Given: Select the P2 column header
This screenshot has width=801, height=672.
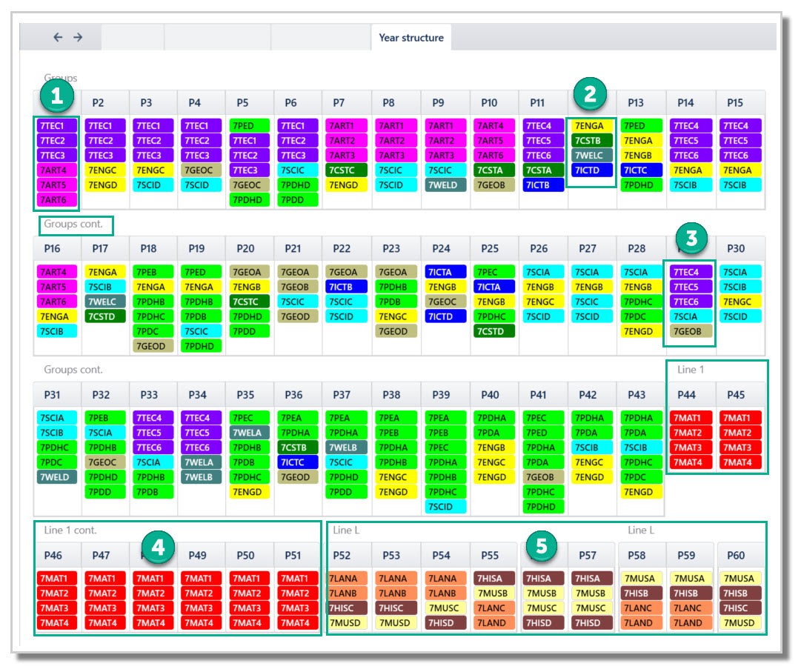Looking at the screenshot, I should point(98,103).
